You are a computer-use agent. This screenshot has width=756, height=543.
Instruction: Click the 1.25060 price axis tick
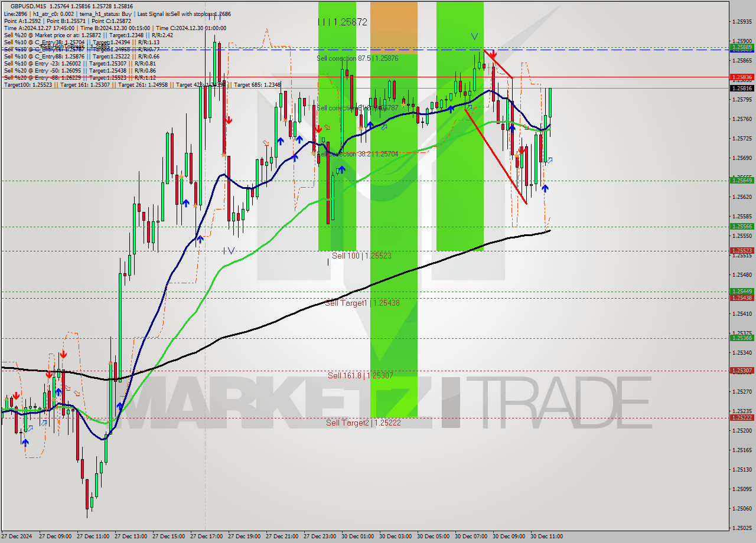pos(742,508)
